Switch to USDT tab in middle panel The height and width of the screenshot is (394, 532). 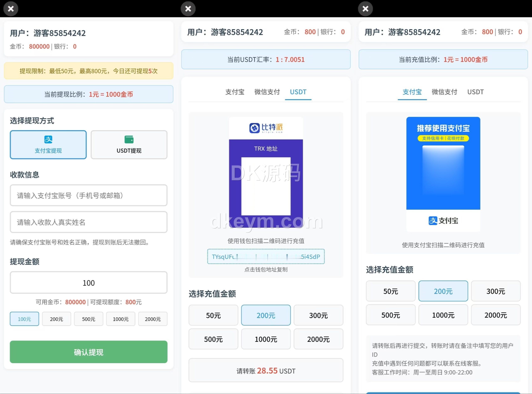[298, 92]
